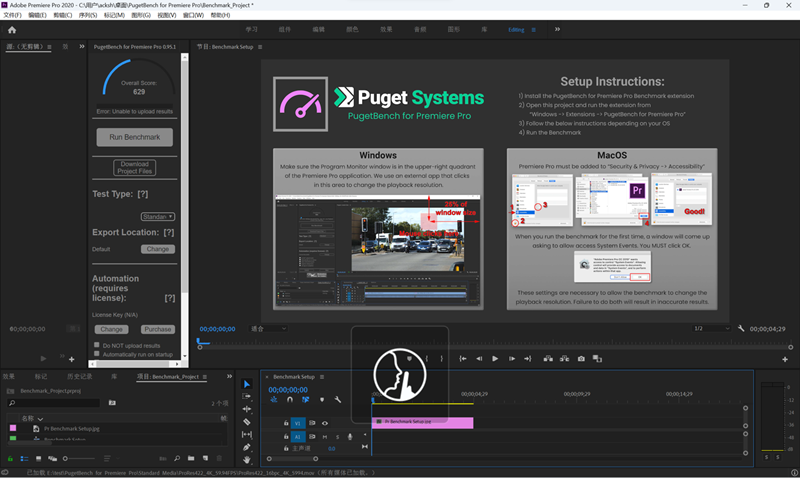Screen dimensions: 800x478
Task: Switch to the 历史记录 tab
Action: coord(80,376)
